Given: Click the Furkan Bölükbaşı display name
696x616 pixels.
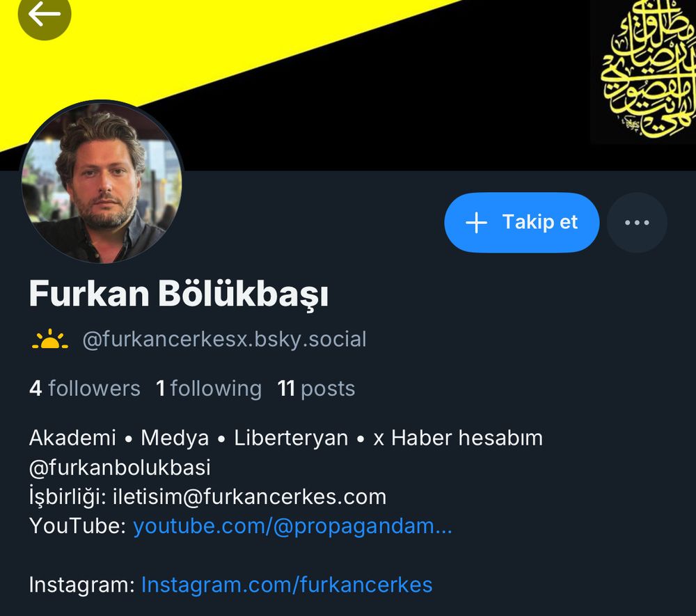Looking at the screenshot, I should tap(179, 294).
